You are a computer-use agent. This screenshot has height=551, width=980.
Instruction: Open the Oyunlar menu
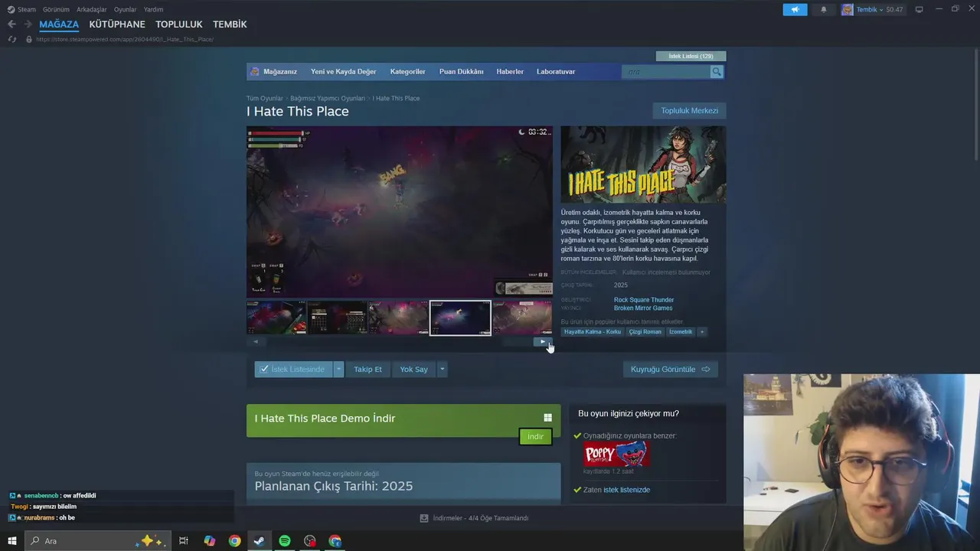pos(126,9)
